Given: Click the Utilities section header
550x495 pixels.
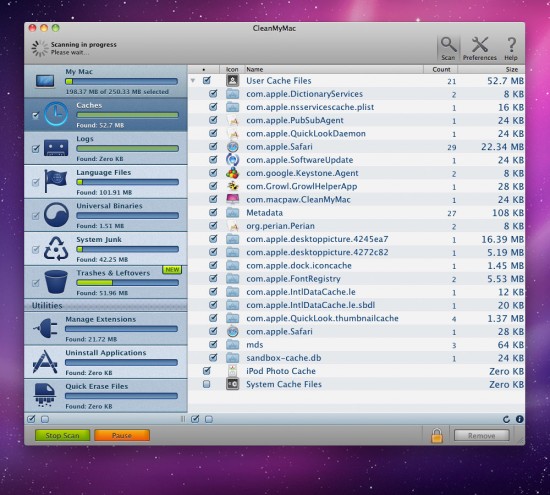Looking at the screenshot, I should pos(106,306).
